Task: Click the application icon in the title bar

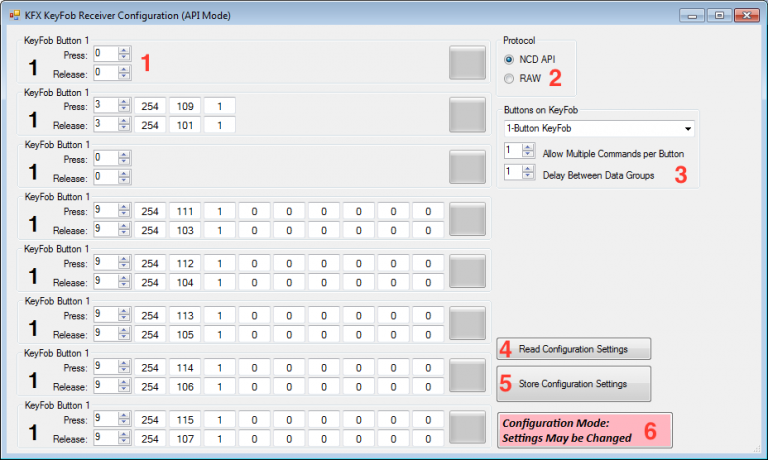Action: point(14,14)
